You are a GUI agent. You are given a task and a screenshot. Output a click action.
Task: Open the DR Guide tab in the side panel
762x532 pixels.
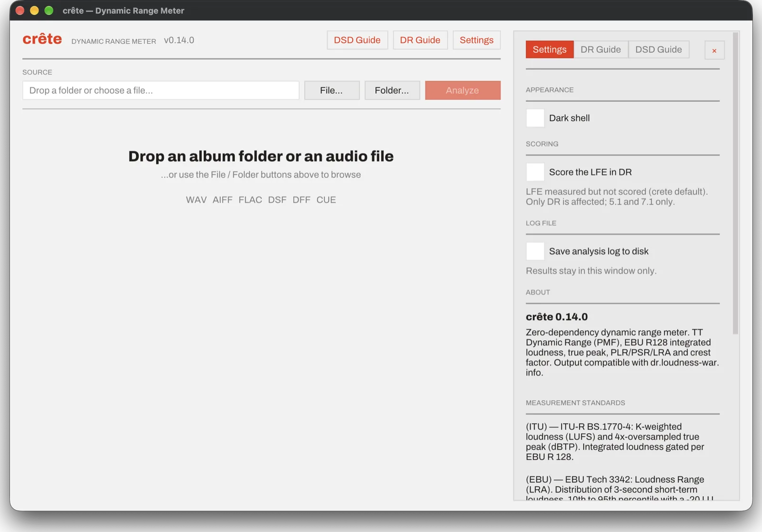coord(601,49)
